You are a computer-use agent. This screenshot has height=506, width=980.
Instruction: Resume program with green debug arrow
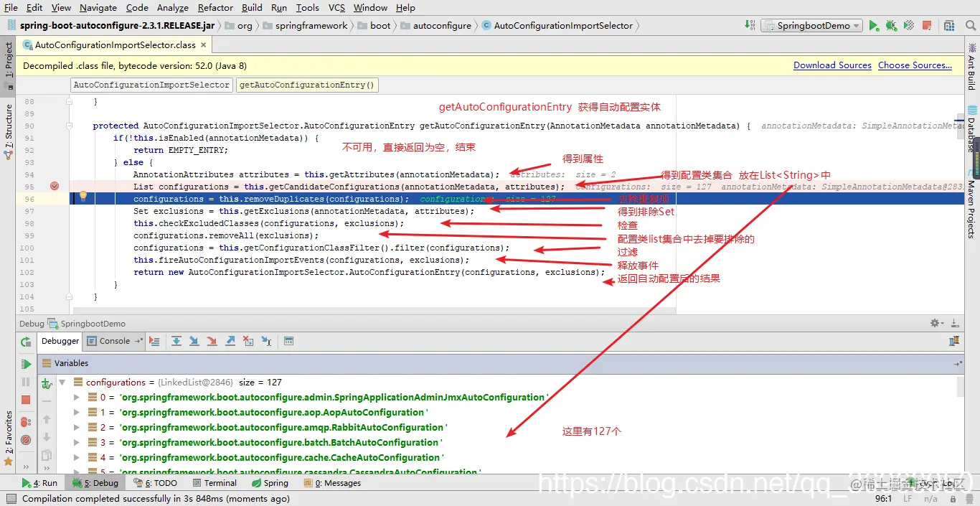(x=26, y=364)
